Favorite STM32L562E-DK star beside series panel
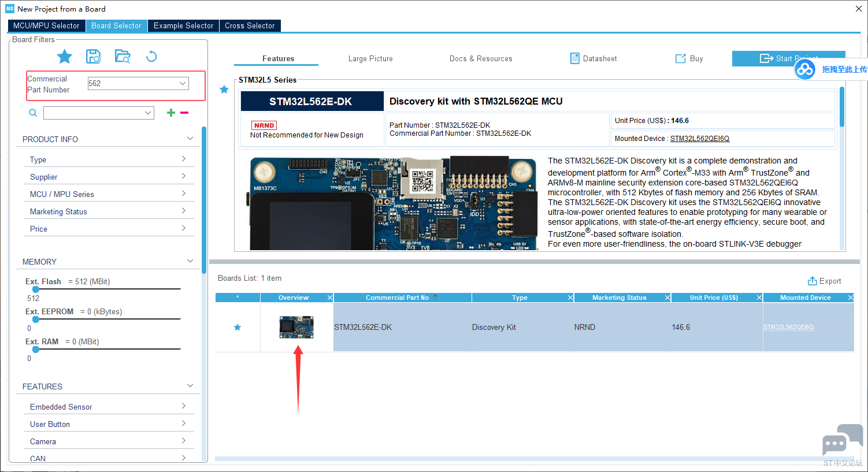The image size is (868, 472). pos(224,90)
